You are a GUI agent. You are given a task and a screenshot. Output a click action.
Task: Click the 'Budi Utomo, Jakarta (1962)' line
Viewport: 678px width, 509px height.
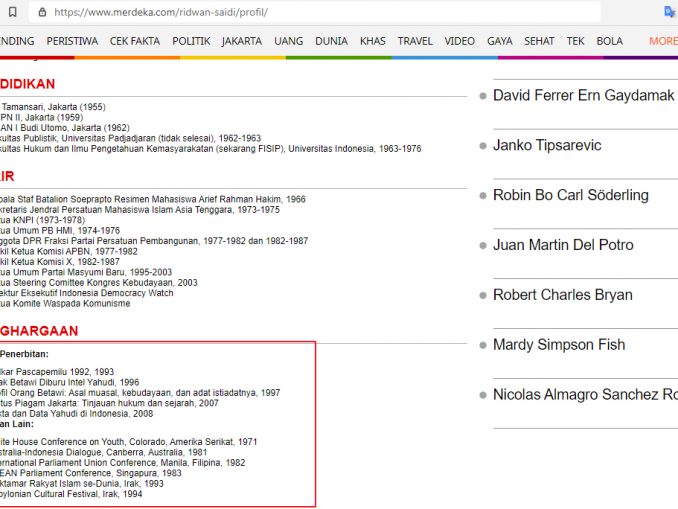(x=65, y=128)
